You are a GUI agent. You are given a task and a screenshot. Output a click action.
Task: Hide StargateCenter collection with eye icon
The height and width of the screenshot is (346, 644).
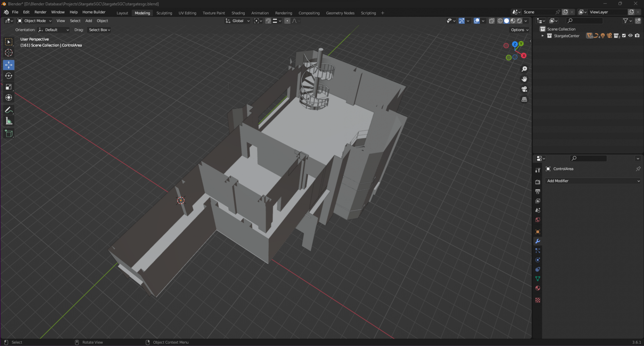[630, 36]
